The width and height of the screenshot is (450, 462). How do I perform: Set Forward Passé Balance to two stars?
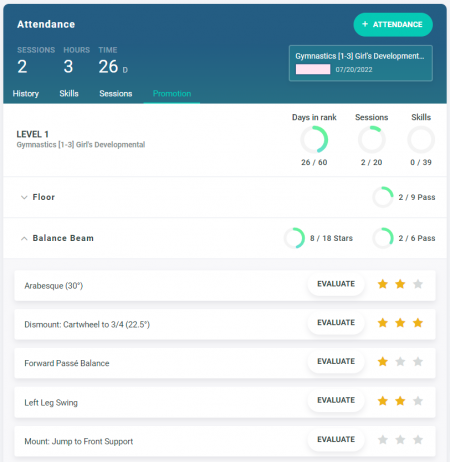(x=400, y=361)
